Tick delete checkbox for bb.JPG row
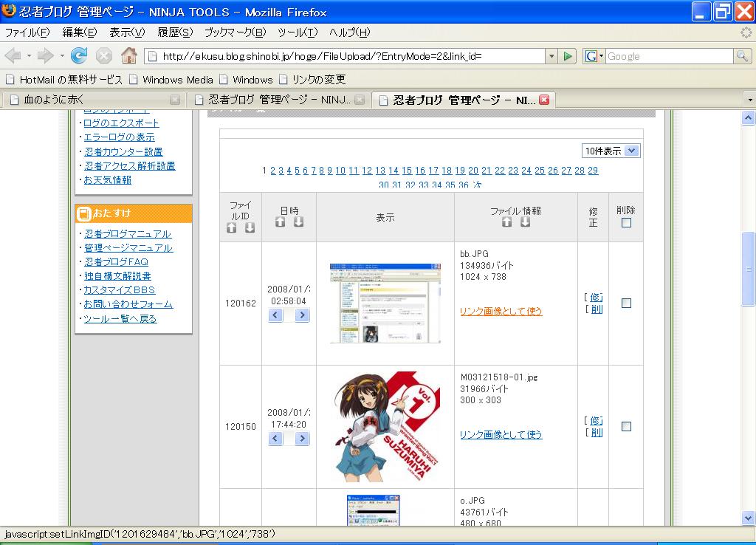Image resolution: width=756 pixels, height=545 pixels. coord(626,303)
